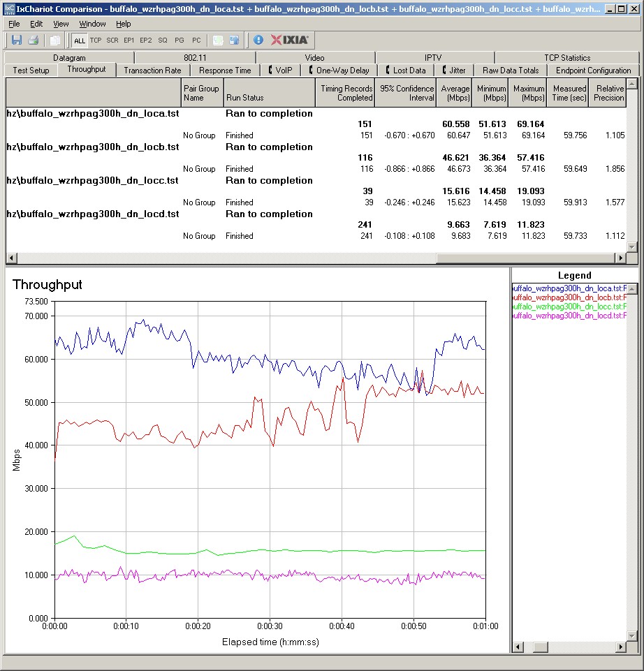Click the magenta locd legend entry
The width and height of the screenshot is (644, 671).
tap(569, 316)
